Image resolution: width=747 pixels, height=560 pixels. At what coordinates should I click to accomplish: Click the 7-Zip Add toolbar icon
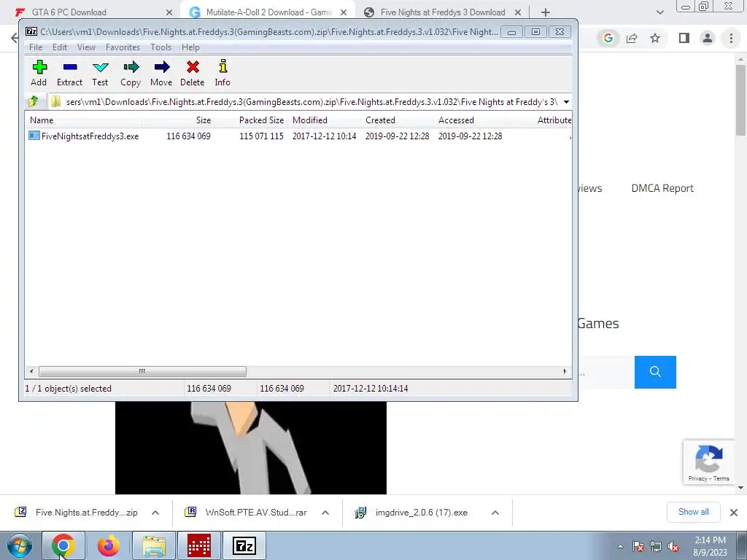pos(39,67)
